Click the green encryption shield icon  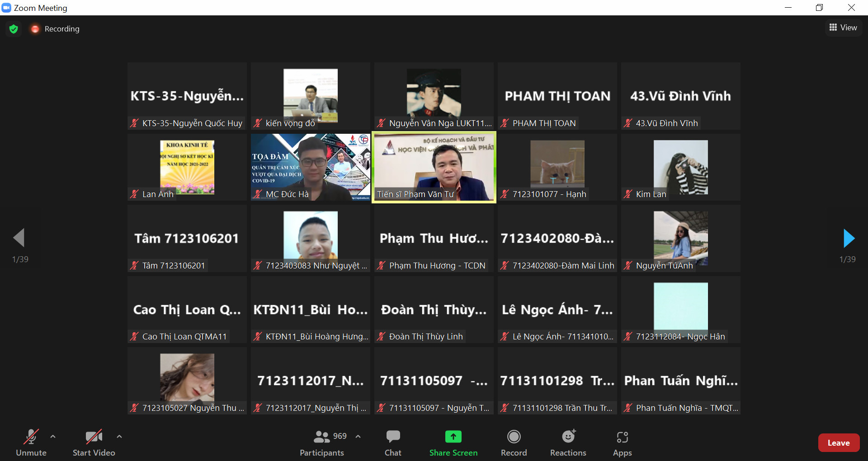[x=14, y=29]
